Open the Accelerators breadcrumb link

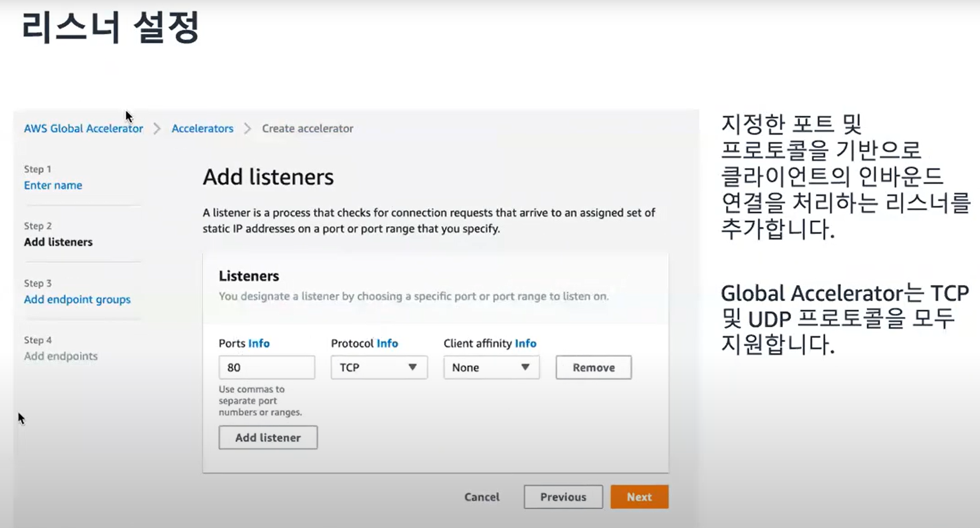[202, 129]
